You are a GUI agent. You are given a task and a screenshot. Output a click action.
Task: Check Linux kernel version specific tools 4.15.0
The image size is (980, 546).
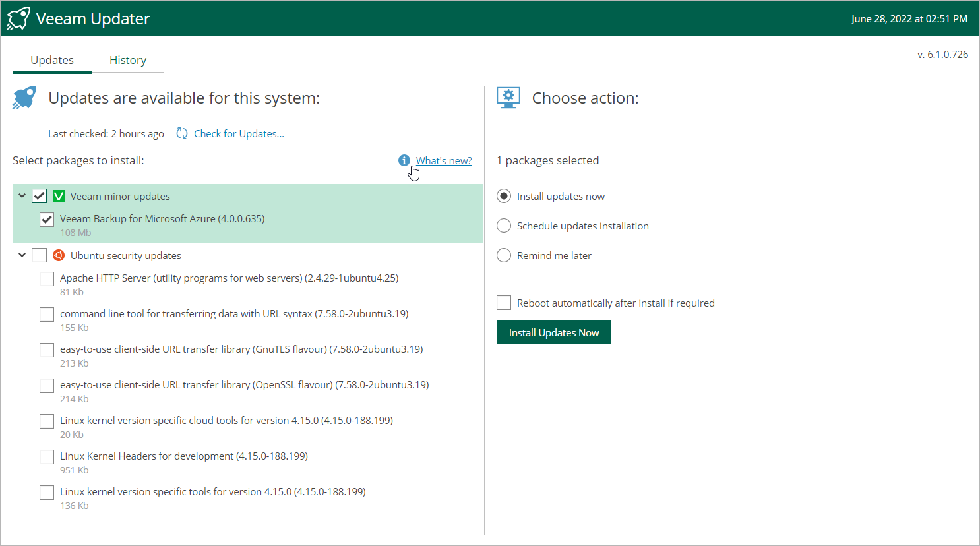(47, 493)
